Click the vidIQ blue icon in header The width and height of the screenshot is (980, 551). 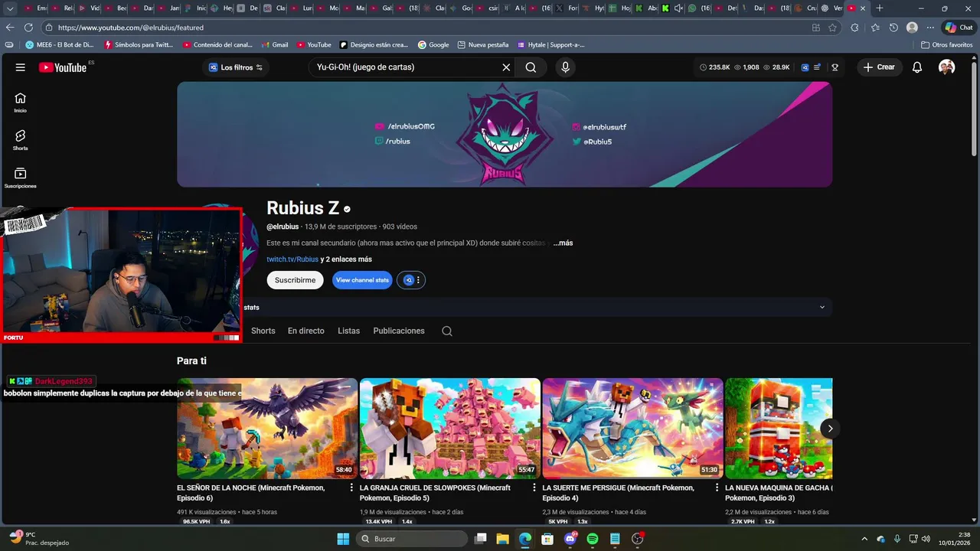point(805,67)
